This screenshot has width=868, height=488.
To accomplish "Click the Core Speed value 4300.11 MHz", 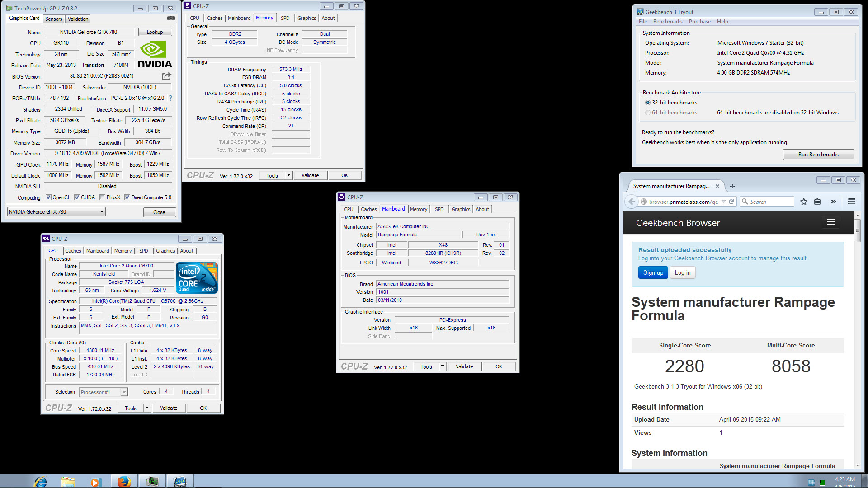I will (x=100, y=350).
